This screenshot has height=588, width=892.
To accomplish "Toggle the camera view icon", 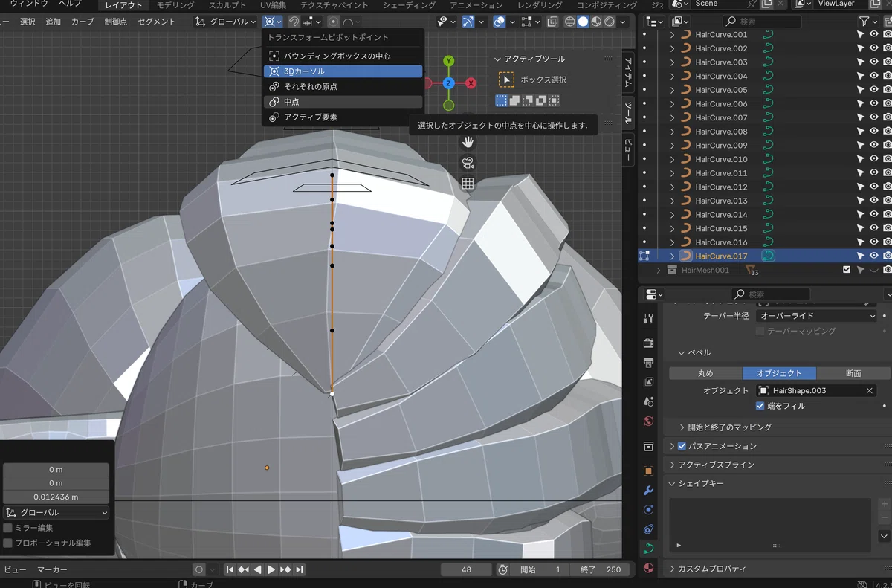I will 468,163.
